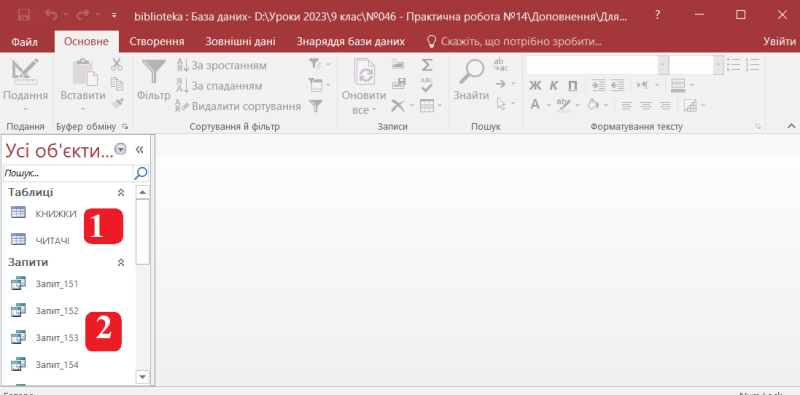
Task: Click the Знайти magnifier icon
Action: point(471,72)
